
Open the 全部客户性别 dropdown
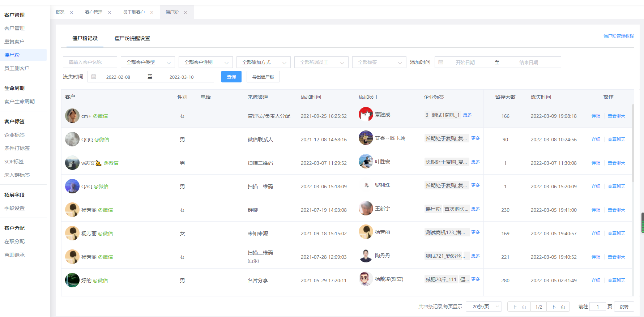coord(205,63)
